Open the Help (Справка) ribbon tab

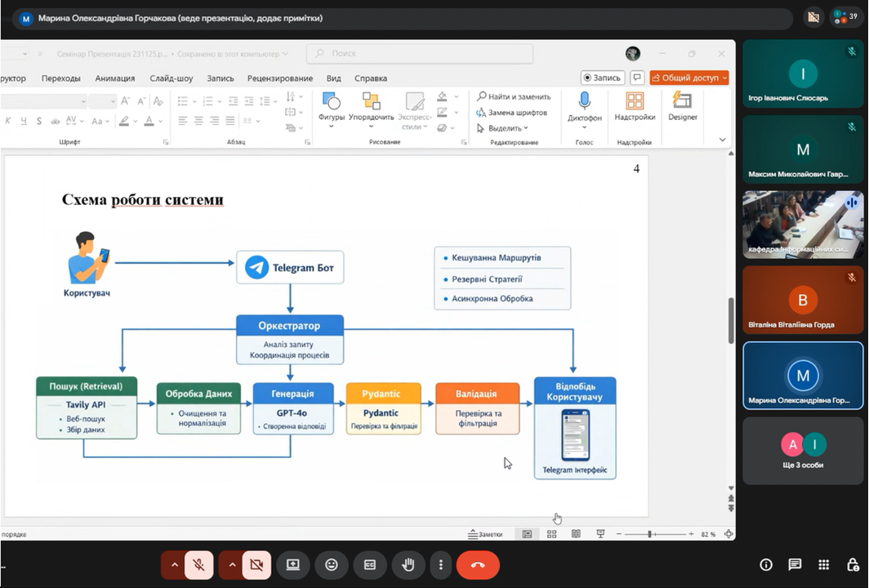(371, 78)
